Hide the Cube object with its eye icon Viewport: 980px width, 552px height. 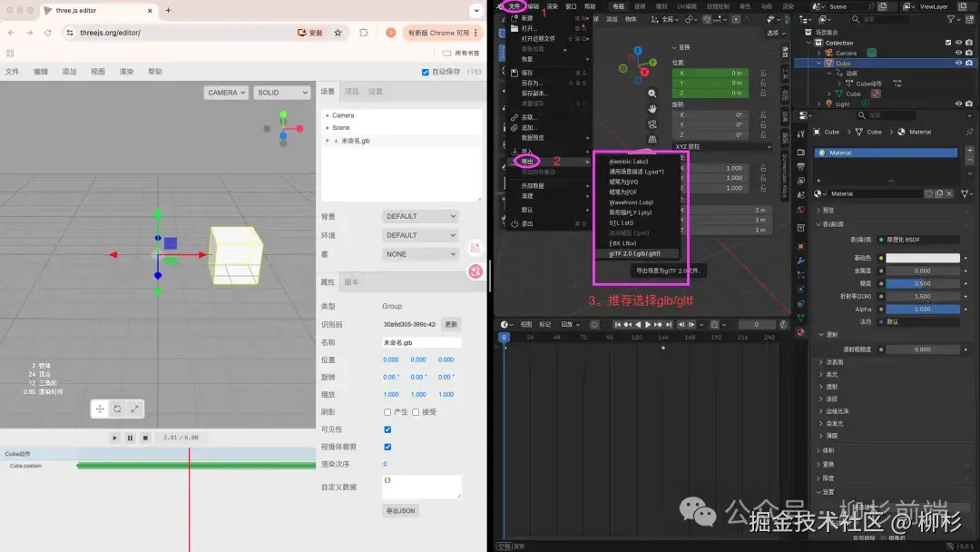958,64
